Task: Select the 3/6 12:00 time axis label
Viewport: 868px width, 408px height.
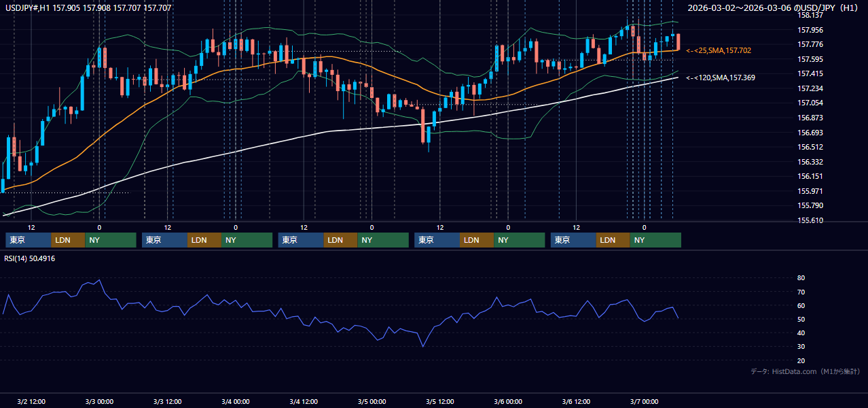Action: [x=576, y=401]
